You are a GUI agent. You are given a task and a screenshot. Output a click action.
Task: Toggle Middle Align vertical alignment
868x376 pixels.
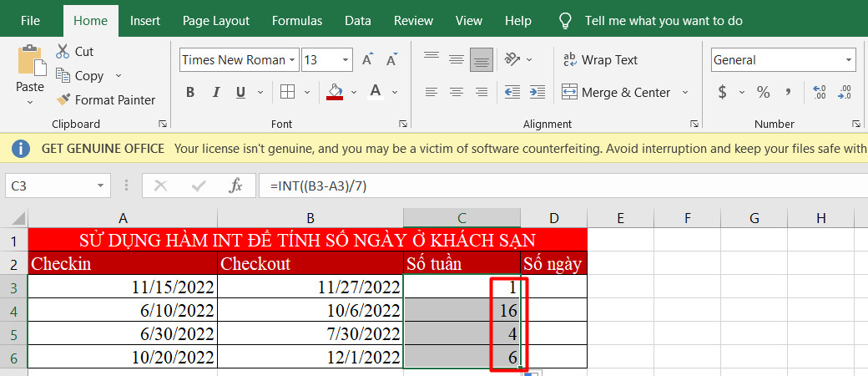click(457, 58)
